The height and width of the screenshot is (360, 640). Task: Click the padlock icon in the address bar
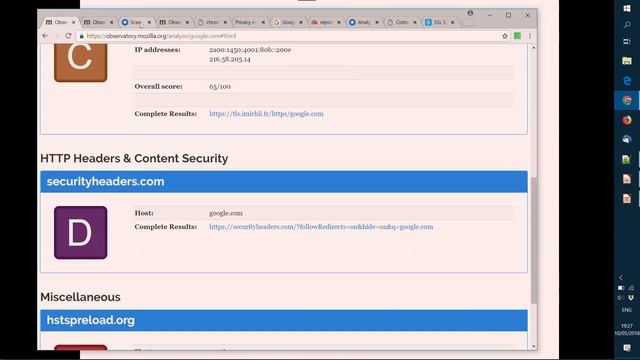click(x=82, y=36)
